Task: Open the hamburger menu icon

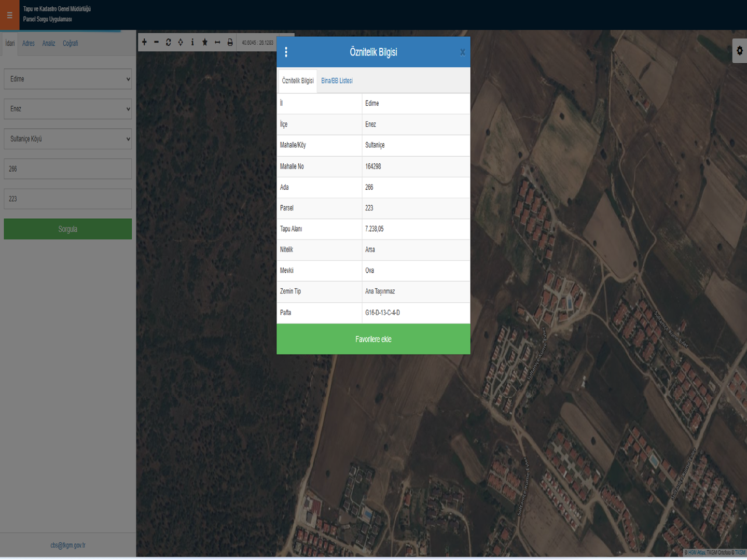Action: (9, 15)
